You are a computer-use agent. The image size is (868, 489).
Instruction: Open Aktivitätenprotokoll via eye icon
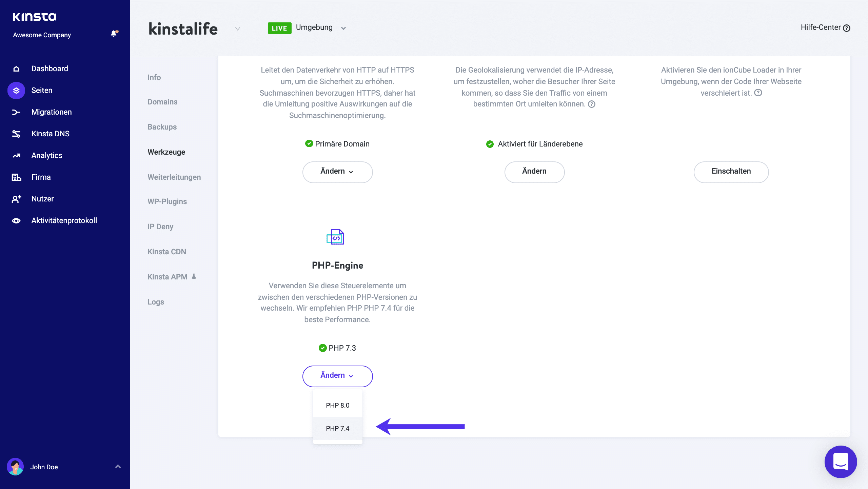point(16,221)
